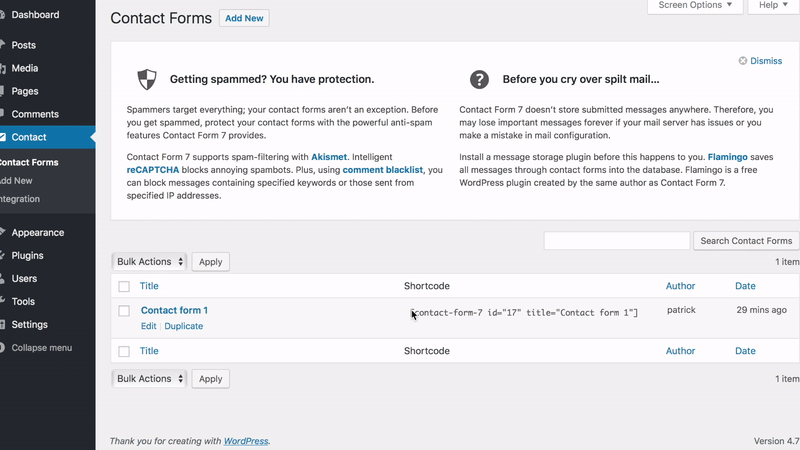Click author name patrick
The height and width of the screenshot is (450, 800).
(681, 310)
